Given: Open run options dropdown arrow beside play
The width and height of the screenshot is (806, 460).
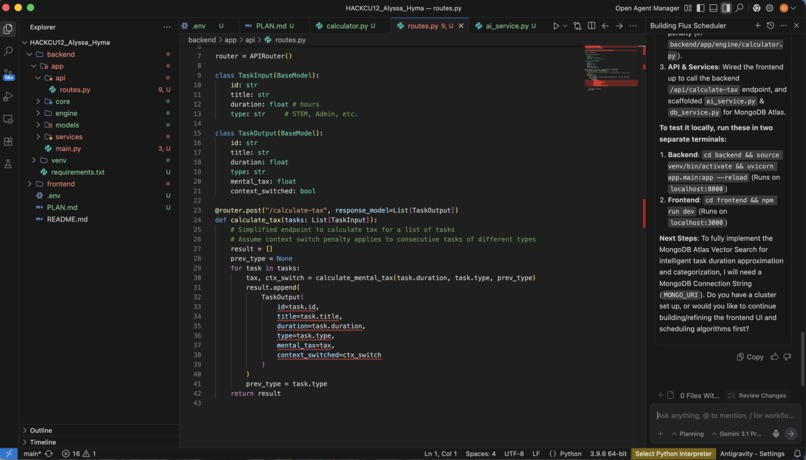Looking at the screenshot, I should [565, 26].
